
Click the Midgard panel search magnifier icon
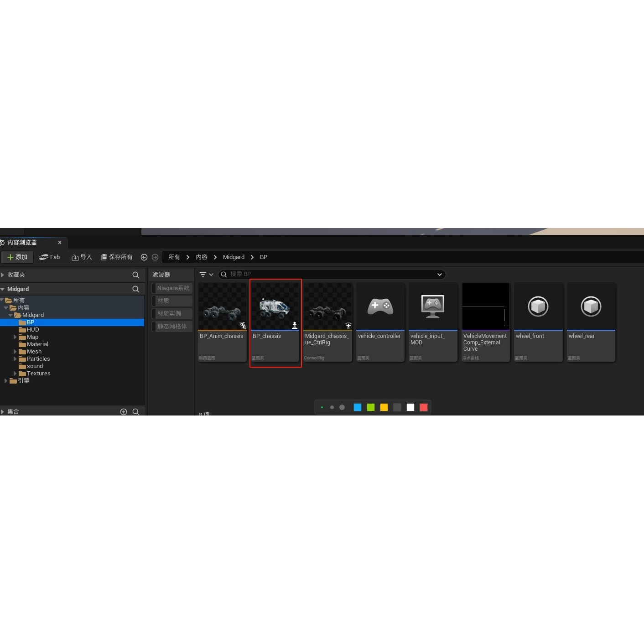135,289
